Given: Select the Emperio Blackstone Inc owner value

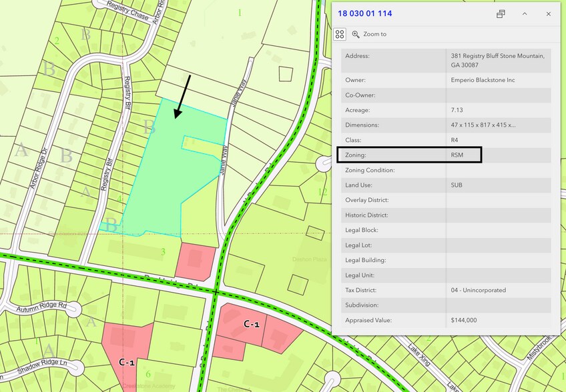Looking at the screenshot, I should pyautogui.click(x=483, y=80).
